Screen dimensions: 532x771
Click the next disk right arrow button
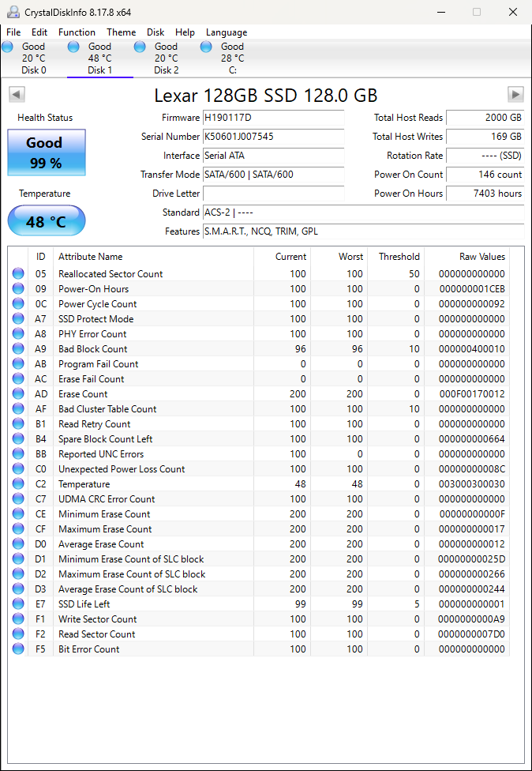[515, 95]
